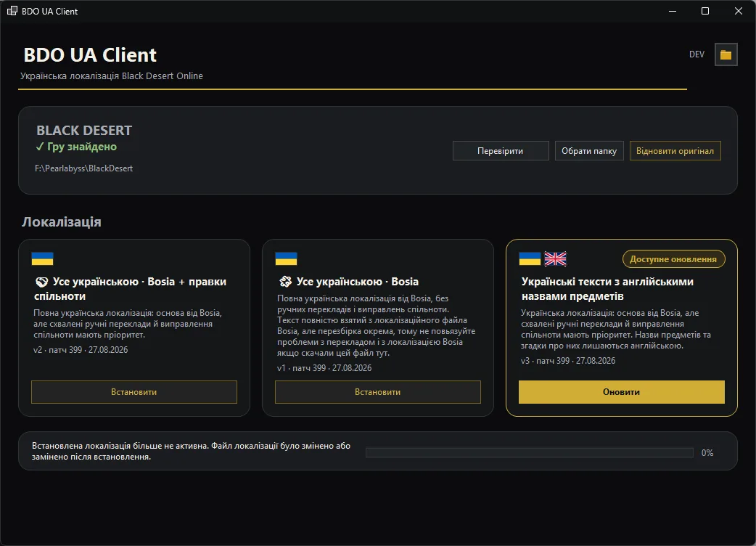Viewport: 756px width, 546px height.
Task: Click the Ukrainian flag on the Bosia-only card
Action: pyautogui.click(x=286, y=258)
